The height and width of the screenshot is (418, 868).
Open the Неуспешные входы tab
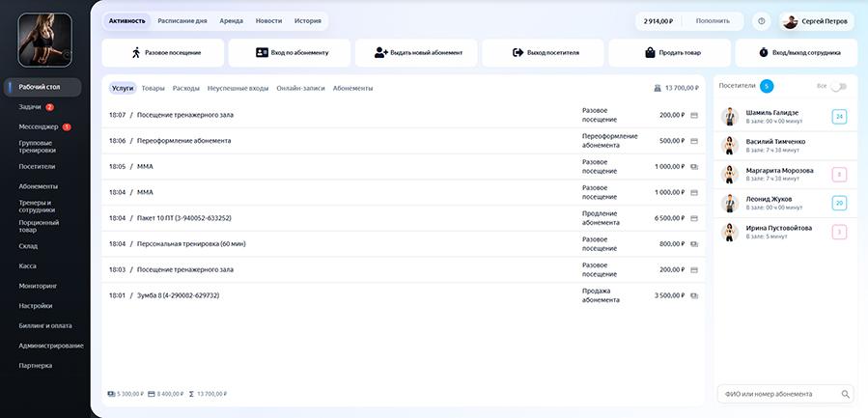tap(238, 88)
